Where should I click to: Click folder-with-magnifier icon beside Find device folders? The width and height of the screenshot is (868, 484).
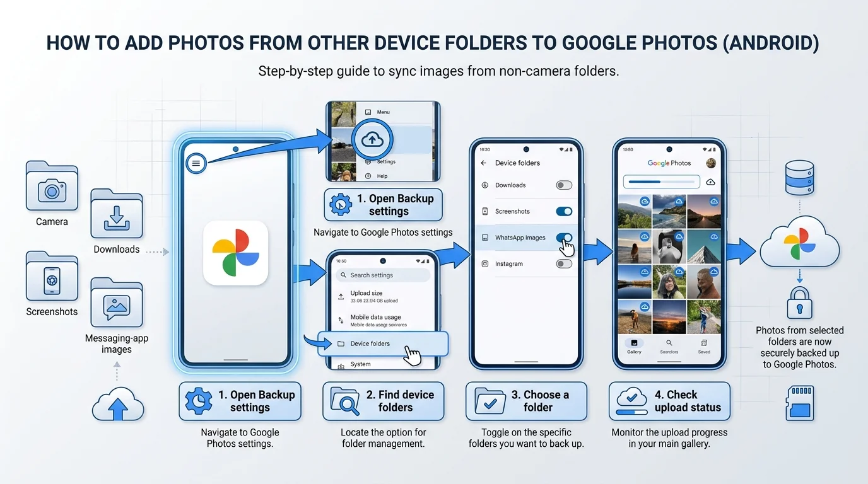344,401
